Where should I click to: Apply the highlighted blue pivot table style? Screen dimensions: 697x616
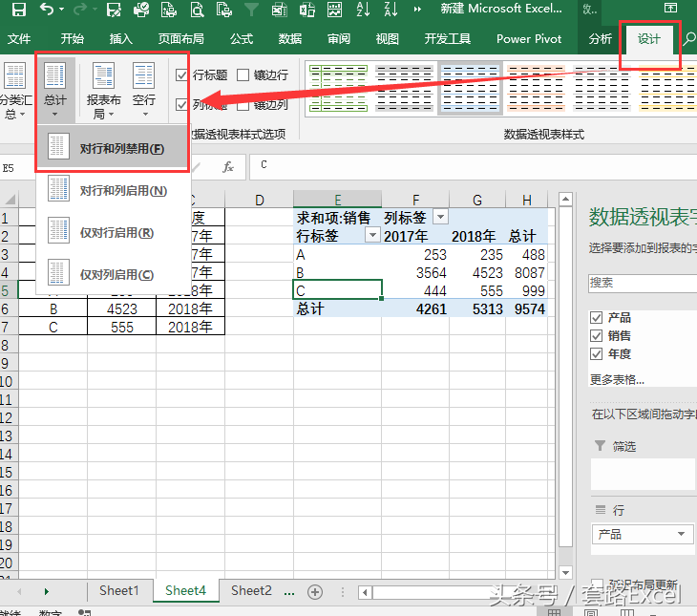[x=470, y=88]
